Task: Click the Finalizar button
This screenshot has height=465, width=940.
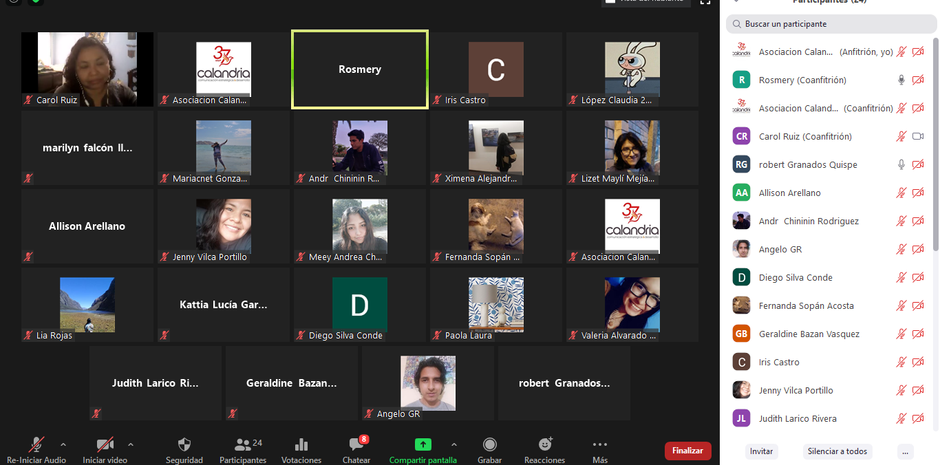Action: (688, 451)
